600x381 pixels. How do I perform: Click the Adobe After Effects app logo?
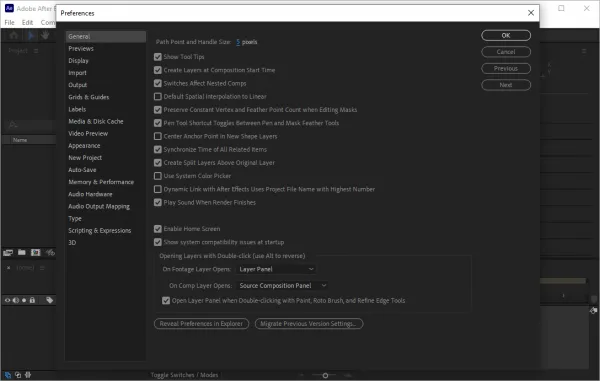[x=9, y=8]
